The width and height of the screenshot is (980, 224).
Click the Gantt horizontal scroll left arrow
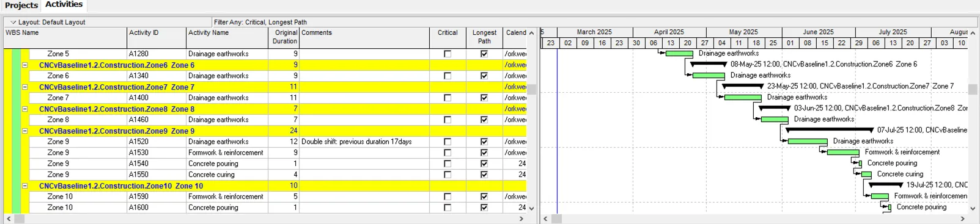[545, 219]
